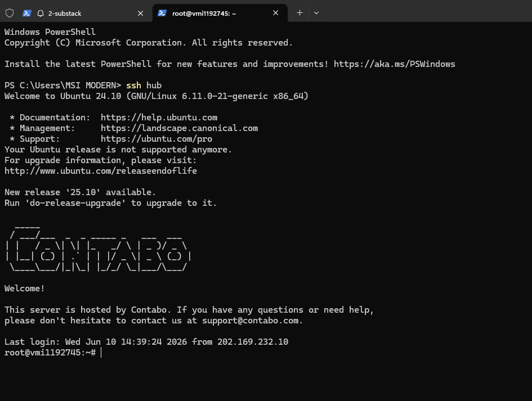This screenshot has height=401, width=532.
Task: Close the 2-substack tab
Action: (x=141, y=13)
